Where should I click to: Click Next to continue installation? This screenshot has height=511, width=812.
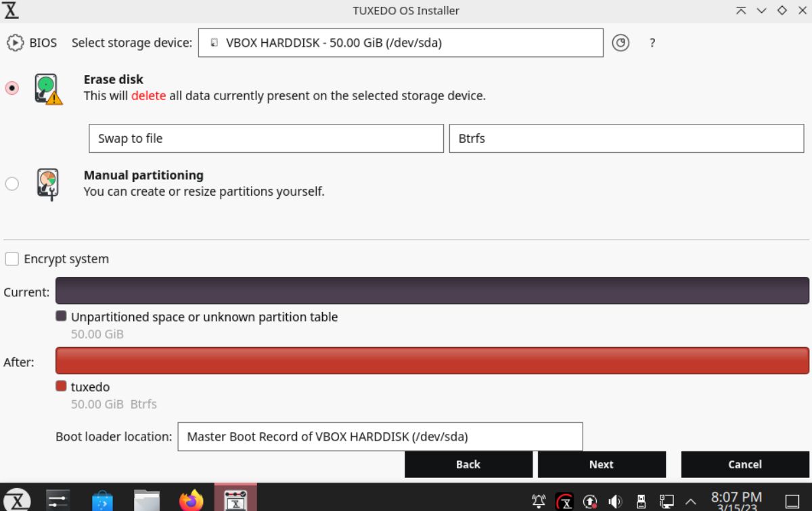(x=601, y=464)
